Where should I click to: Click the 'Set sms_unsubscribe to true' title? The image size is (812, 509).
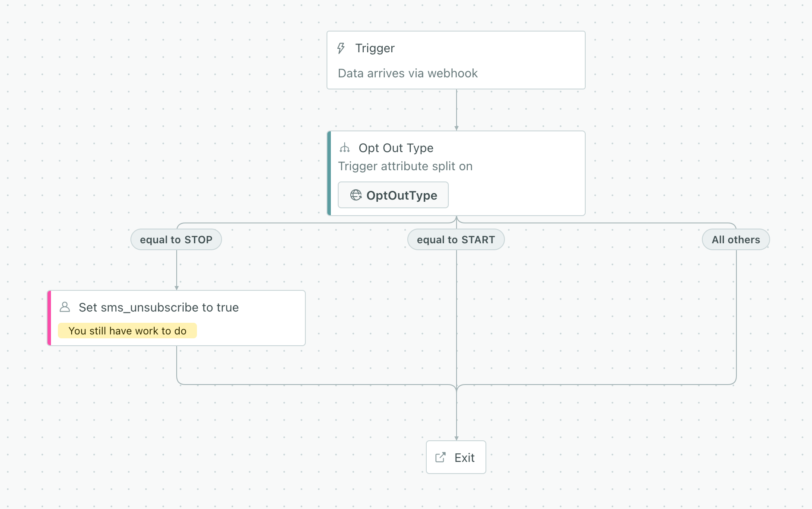[x=159, y=308]
